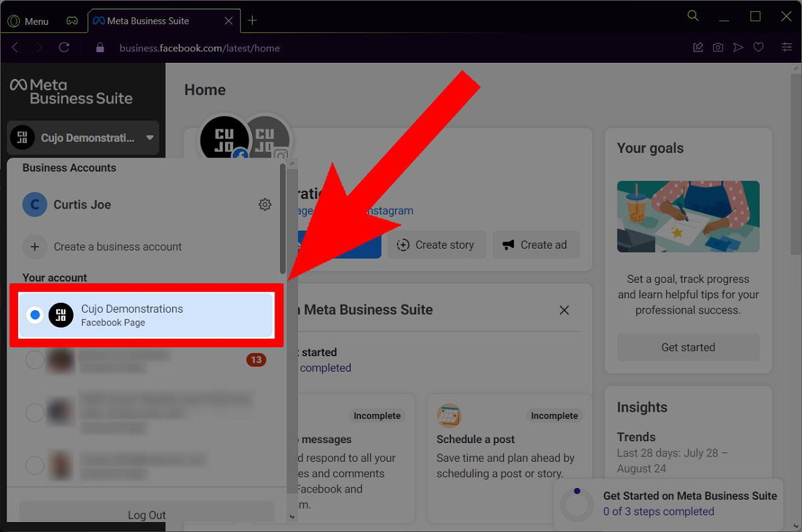Open the Opera GX gaming corner icon
Image resolution: width=802 pixels, height=532 pixels.
pos(72,21)
